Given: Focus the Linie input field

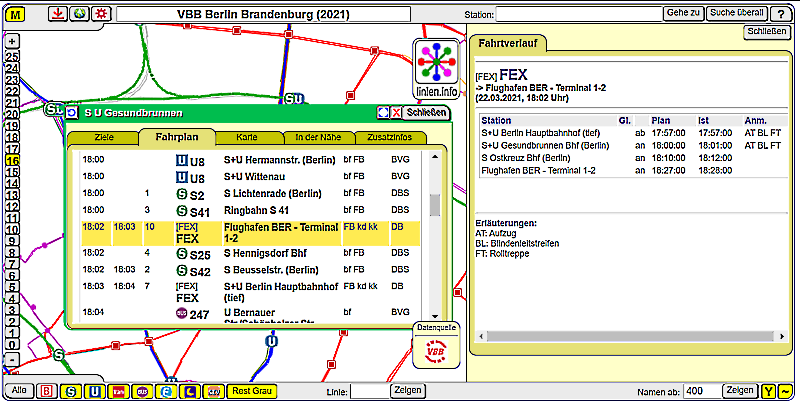Looking at the screenshot, I should tap(370, 392).
